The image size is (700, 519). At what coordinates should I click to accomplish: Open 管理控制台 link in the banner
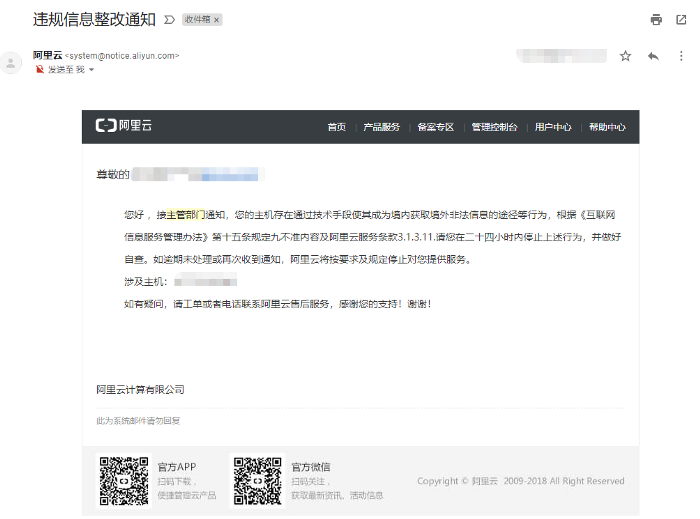click(494, 127)
